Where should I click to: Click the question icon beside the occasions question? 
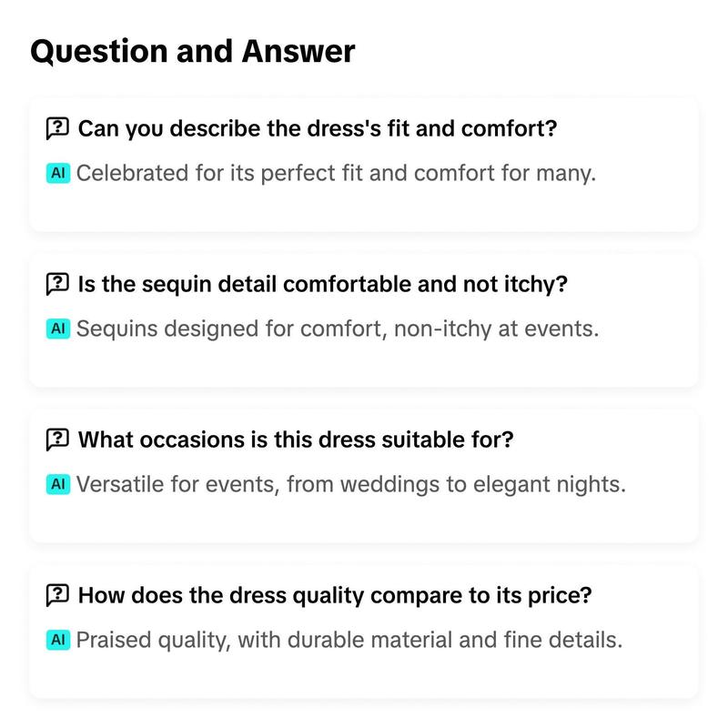(x=57, y=440)
